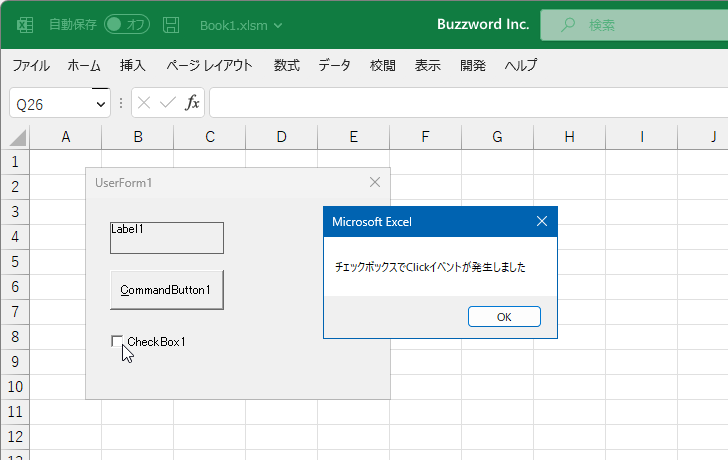Toggle the AutoSave (自動保存) switch

127,25
